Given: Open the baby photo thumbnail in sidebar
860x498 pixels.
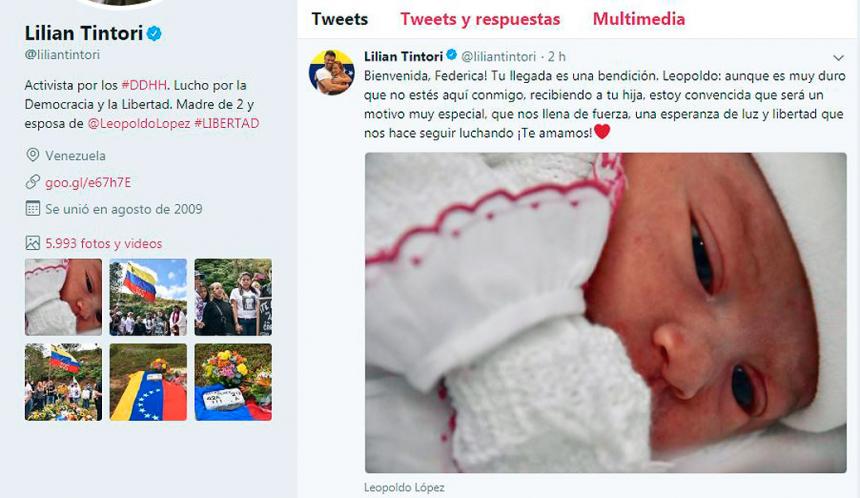Looking at the screenshot, I should click(x=63, y=297).
